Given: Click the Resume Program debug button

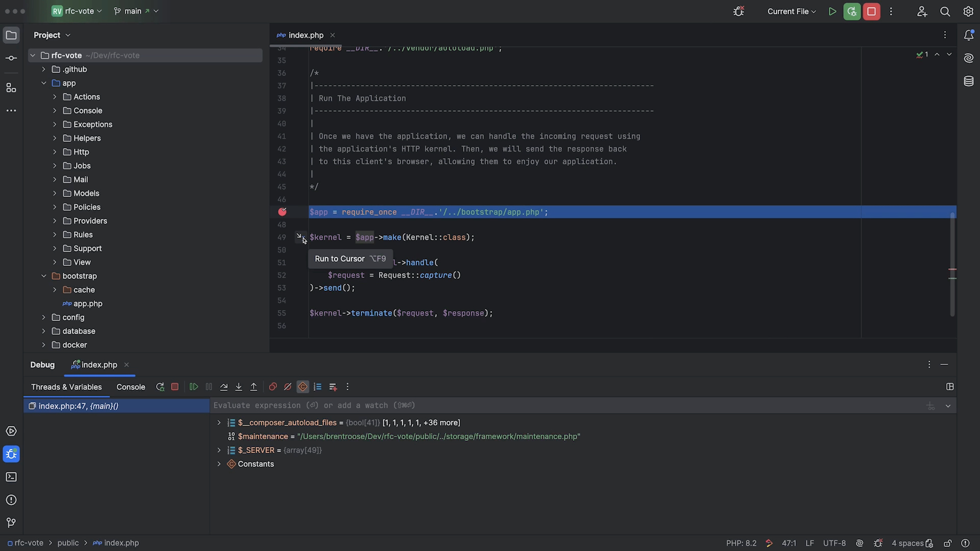Looking at the screenshot, I should click(193, 387).
